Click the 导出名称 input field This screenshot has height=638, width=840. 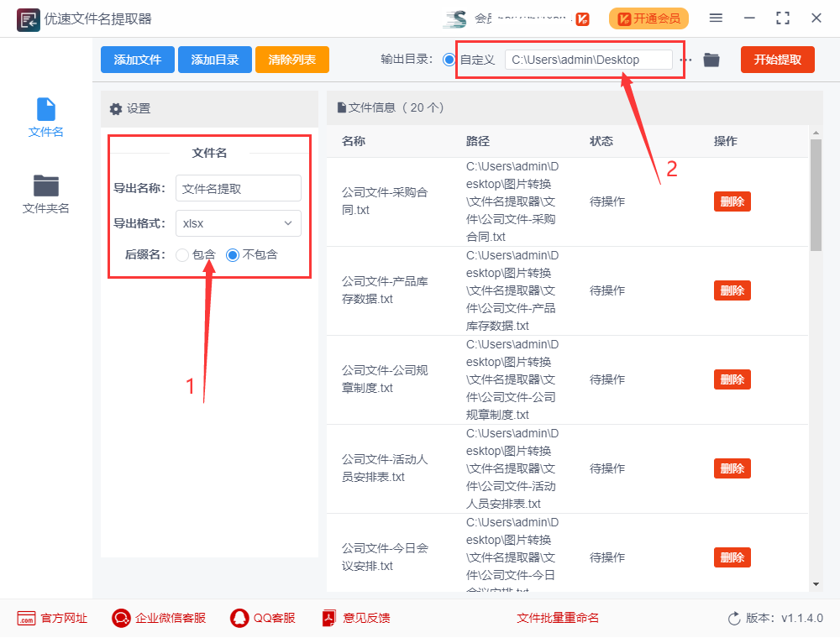tap(238, 188)
